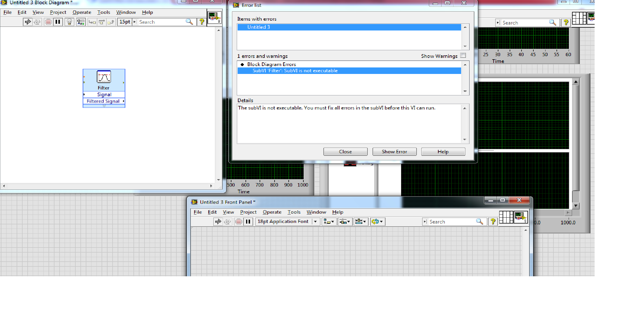Toggle Retain Wire Values button
Viewport: 644px width, 311px height.
point(81,22)
